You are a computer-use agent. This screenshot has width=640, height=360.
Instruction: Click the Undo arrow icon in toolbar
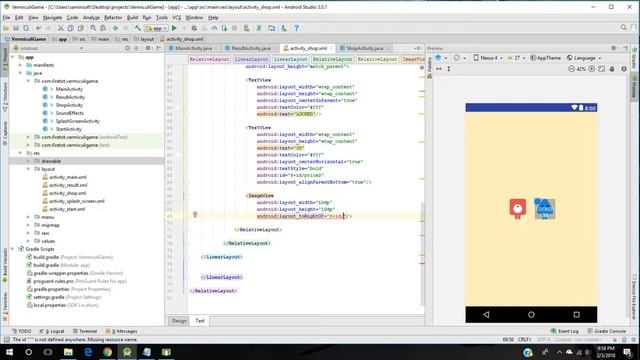click(38, 28)
